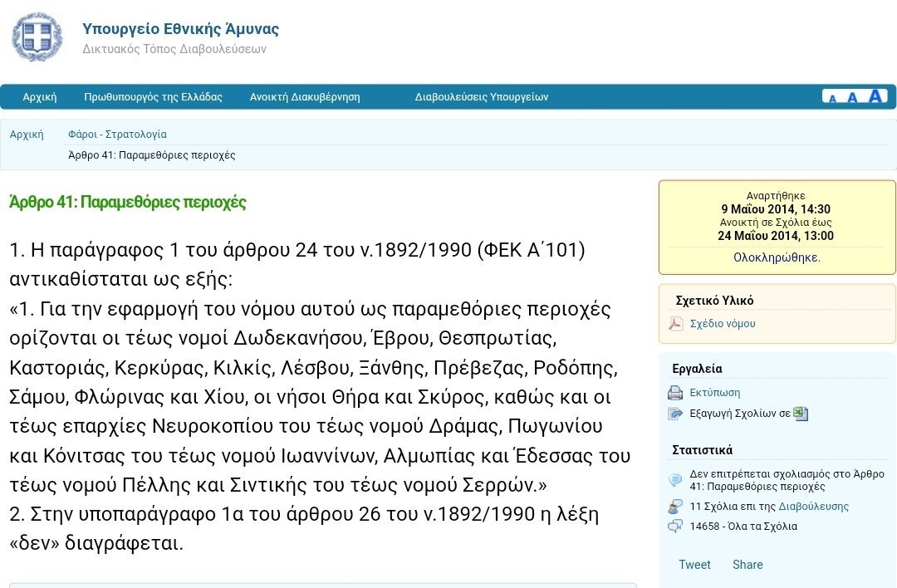Open Πρωθυπουργός της Ελλάδας menu item
Screen dimensions: 897x588
click(x=154, y=96)
